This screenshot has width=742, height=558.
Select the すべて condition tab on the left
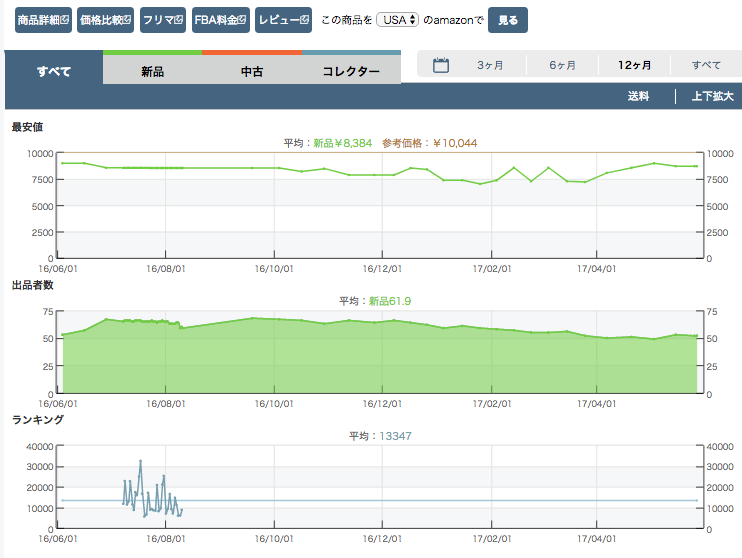coord(54,71)
